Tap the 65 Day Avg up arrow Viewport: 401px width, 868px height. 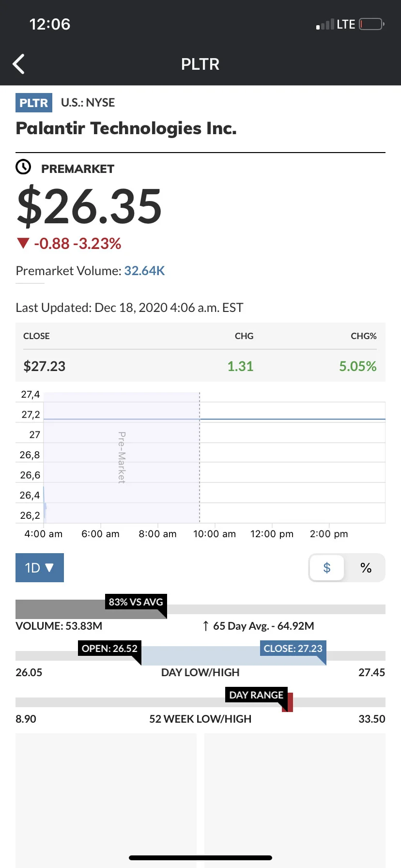click(206, 626)
